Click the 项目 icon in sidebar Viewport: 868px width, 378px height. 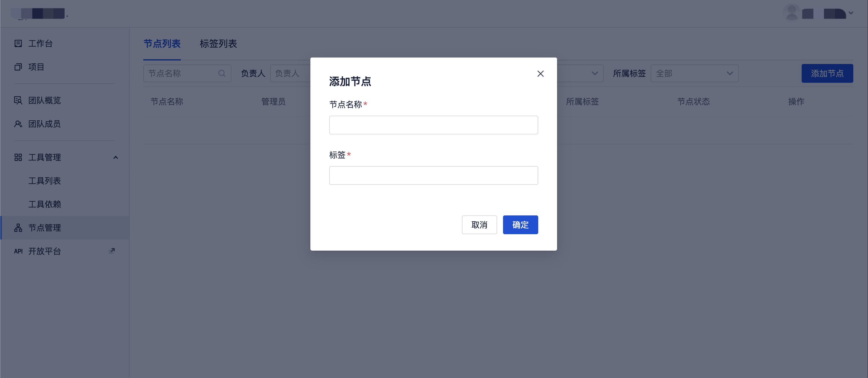coord(18,67)
